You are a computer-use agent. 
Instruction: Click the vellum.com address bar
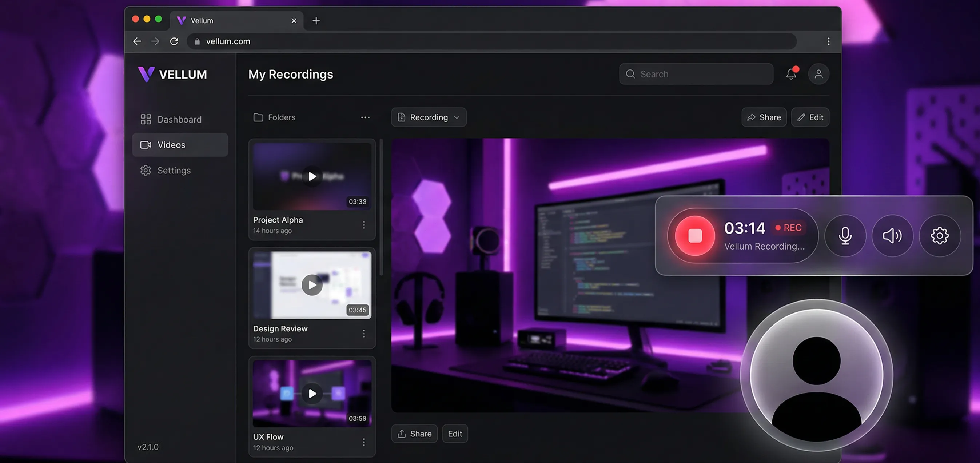pos(491,41)
